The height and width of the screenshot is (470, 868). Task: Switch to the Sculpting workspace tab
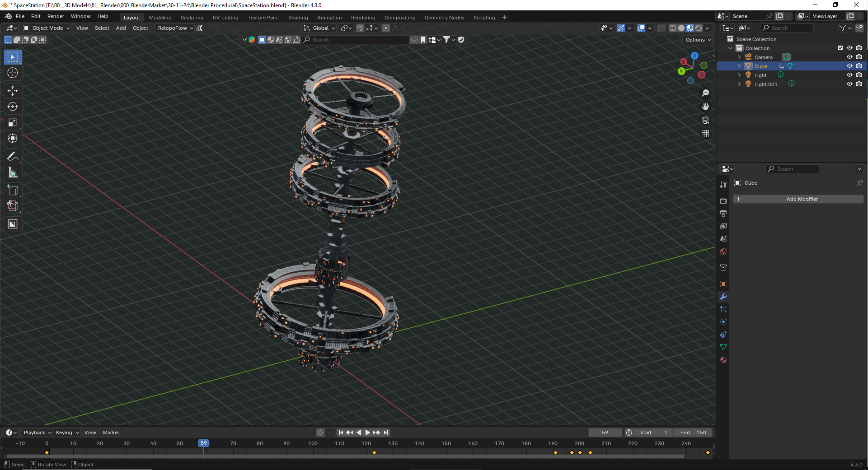[192, 18]
